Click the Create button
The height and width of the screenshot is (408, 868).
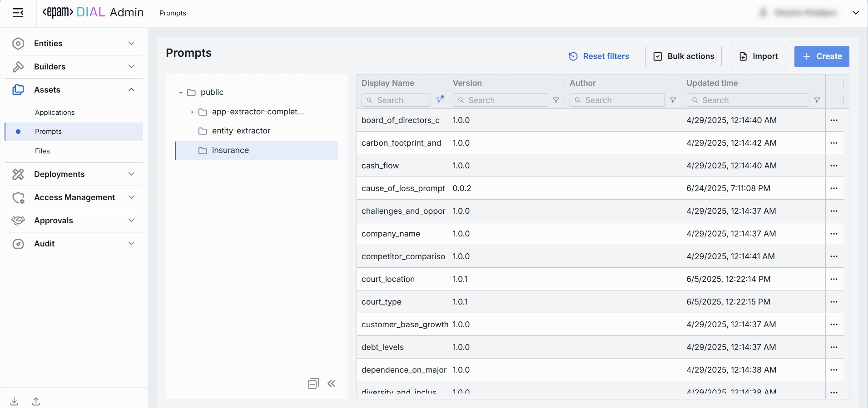(x=821, y=56)
